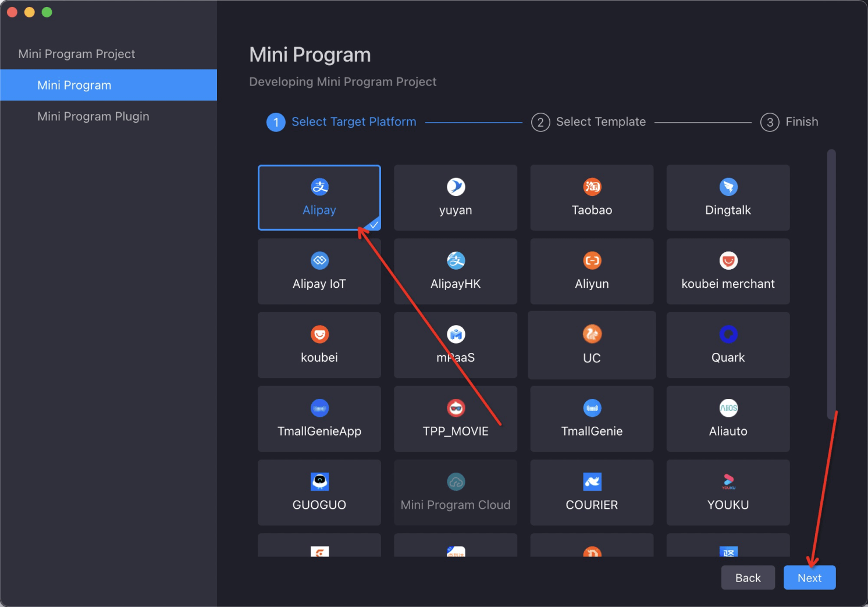Choose the koubei platform icon

[x=319, y=334]
